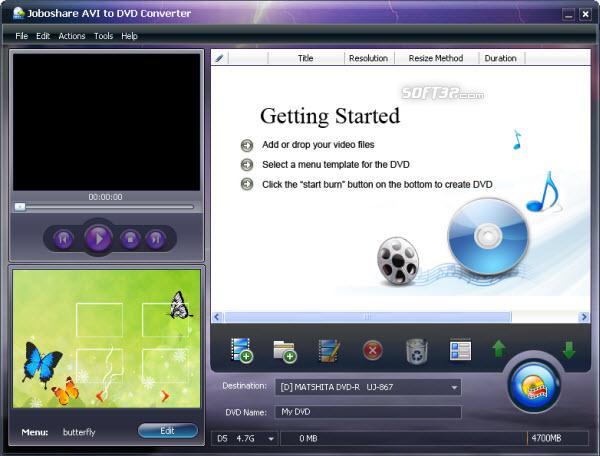Click the recycle bin Clear all icon

[416, 351]
